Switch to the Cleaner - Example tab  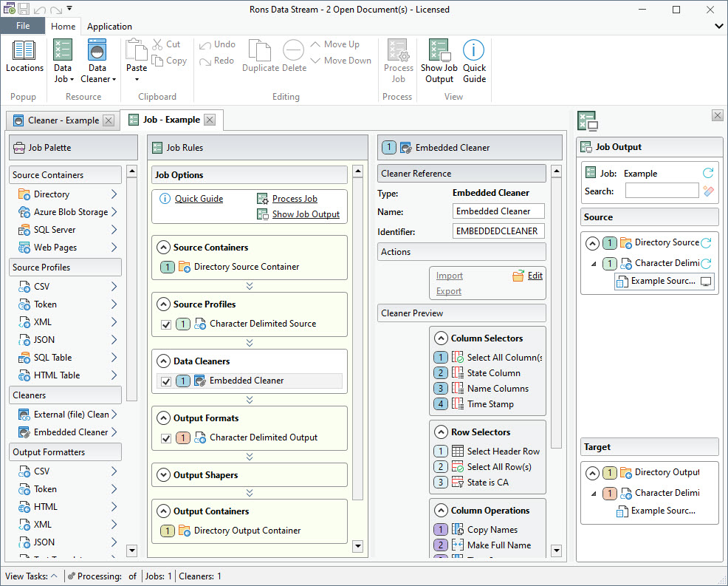coord(63,120)
